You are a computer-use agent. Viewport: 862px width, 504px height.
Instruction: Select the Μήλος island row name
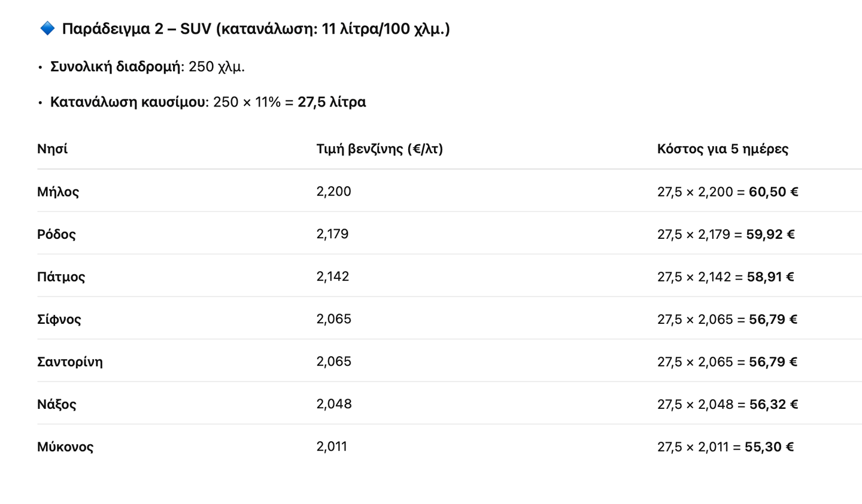pos(58,192)
